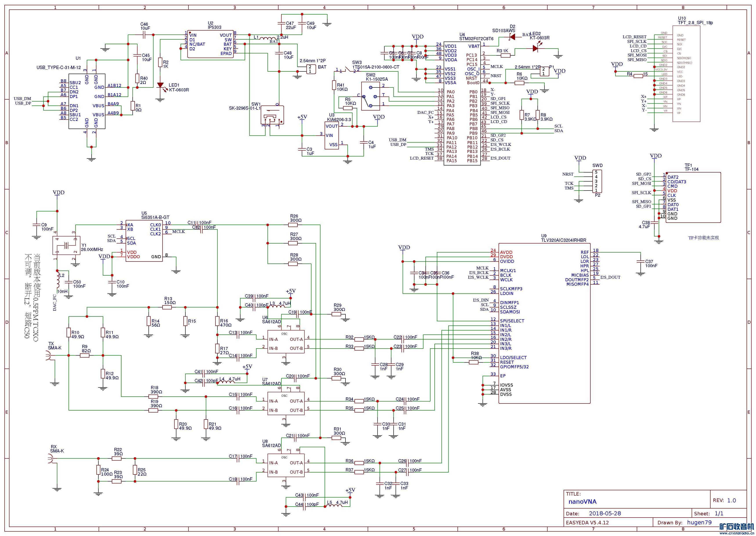The width and height of the screenshot is (756, 536).
Task: Click the U6 SA612AD mixer block
Action: pos(286,342)
